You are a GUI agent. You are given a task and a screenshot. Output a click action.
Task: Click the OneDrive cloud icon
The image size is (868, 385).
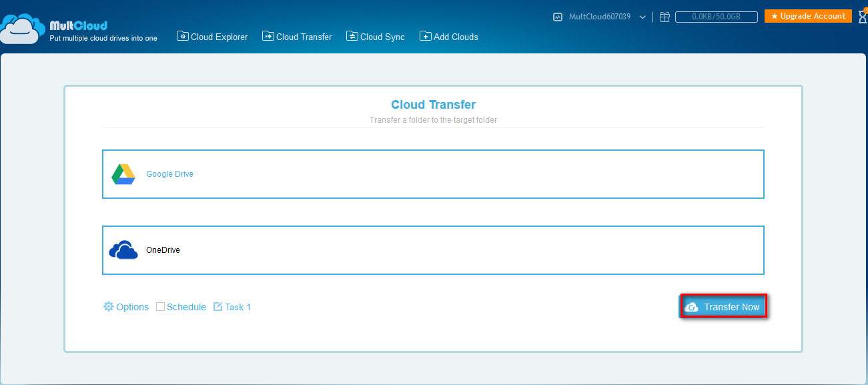(123, 250)
